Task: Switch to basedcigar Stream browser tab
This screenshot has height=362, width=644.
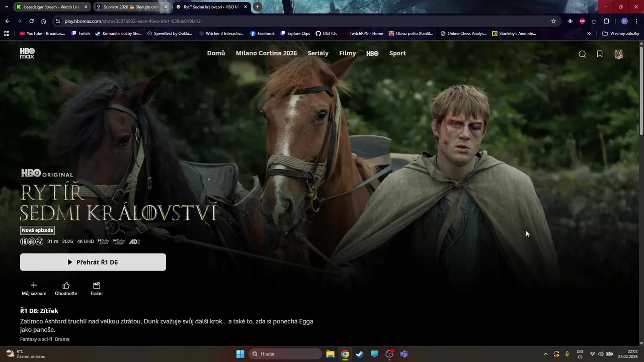Action: click(52, 7)
